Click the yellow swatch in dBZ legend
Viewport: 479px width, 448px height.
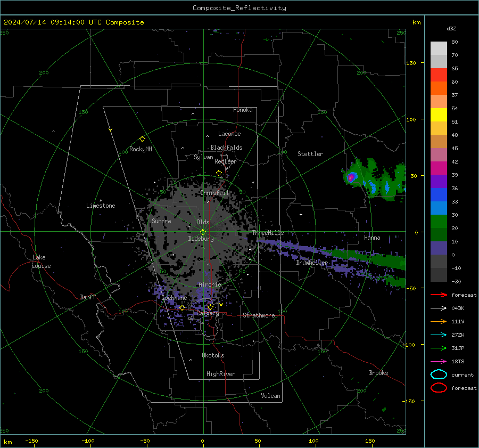(x=439, y=115)
